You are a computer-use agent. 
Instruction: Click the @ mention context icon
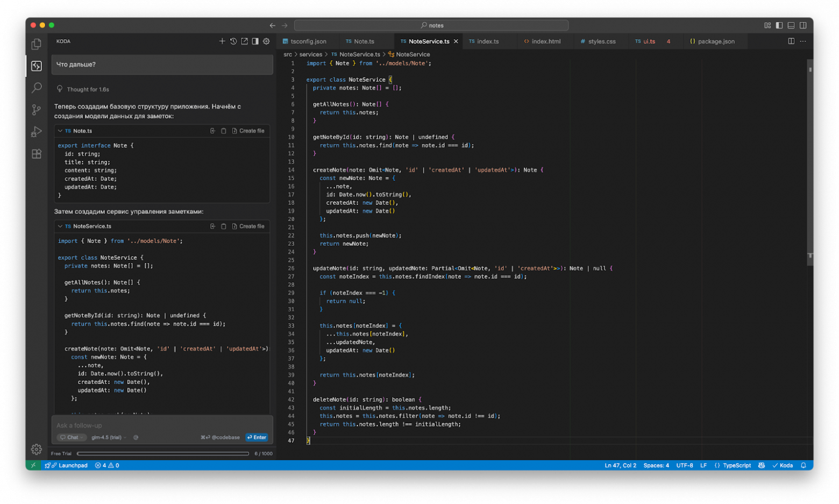click(x=136, y=437)
